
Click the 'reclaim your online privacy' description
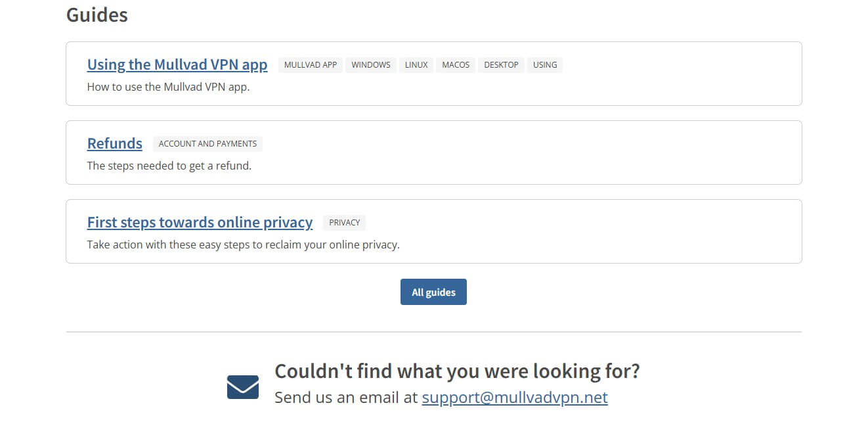pyautogui.click(x=243, y=245)
